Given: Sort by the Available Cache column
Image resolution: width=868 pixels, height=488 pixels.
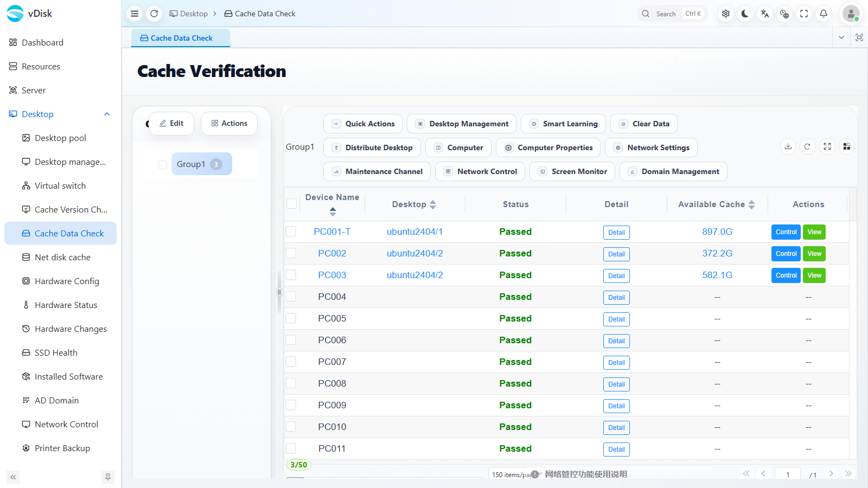Looking at the screenshot, I should [751, 204].
